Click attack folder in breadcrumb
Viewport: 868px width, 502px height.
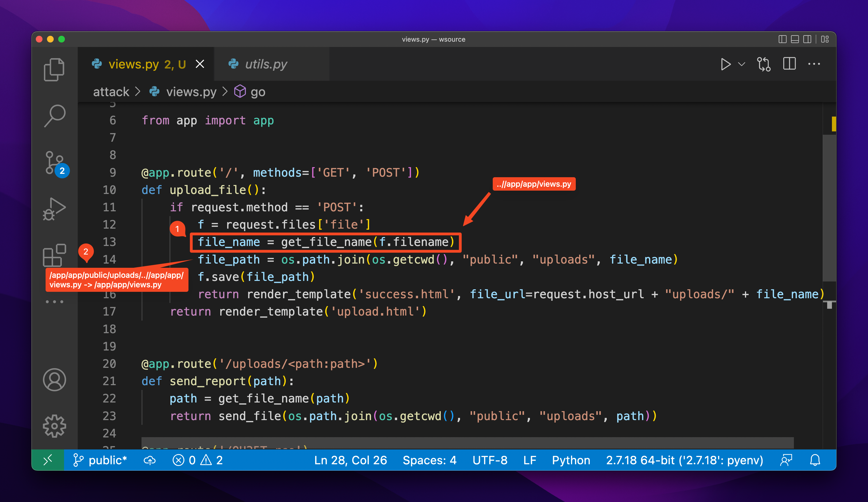pyautogui.click(x=111, y=92)
